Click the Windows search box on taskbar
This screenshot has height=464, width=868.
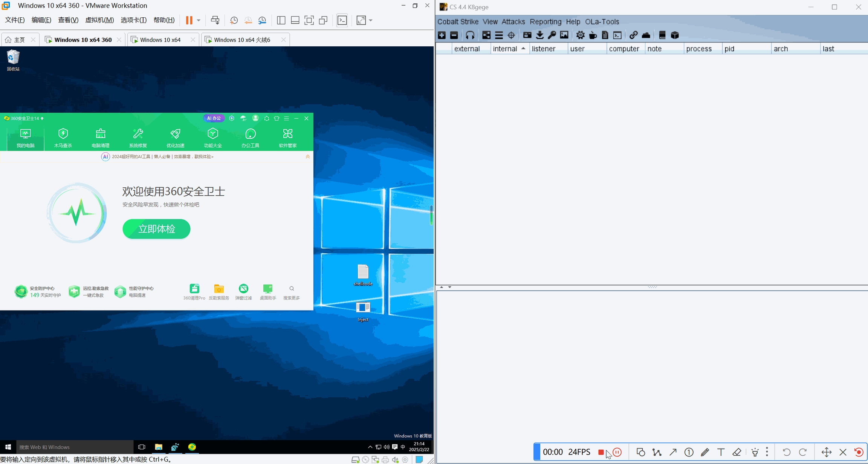point(75,447)
